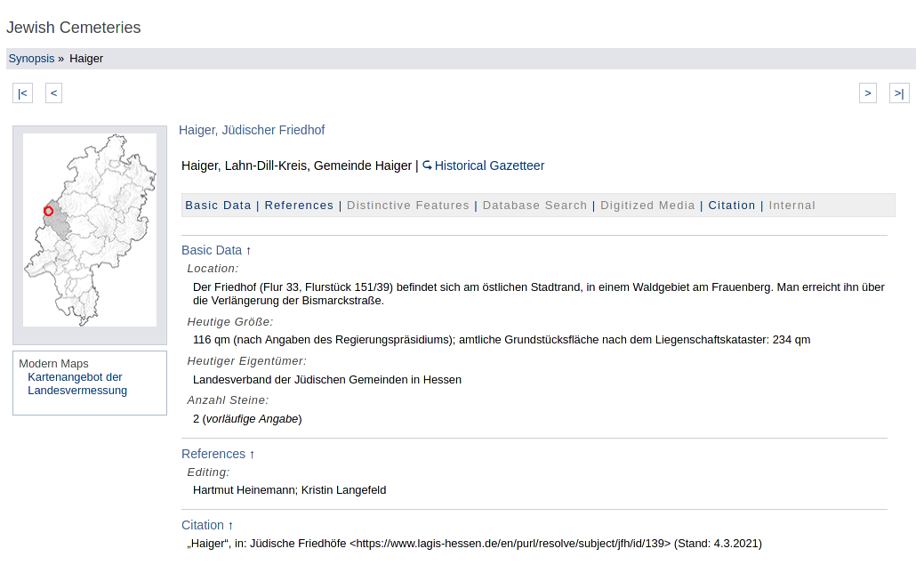Select the References tab

point(299,206)
